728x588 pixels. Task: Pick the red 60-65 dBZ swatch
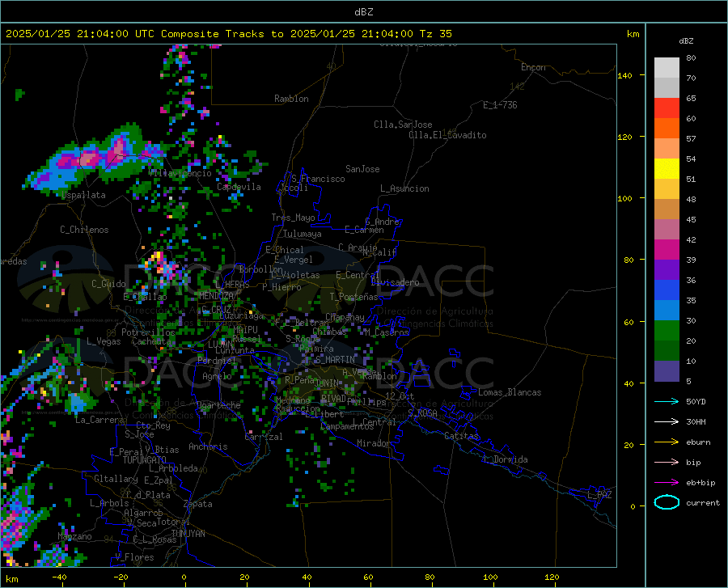coord(667,108)
